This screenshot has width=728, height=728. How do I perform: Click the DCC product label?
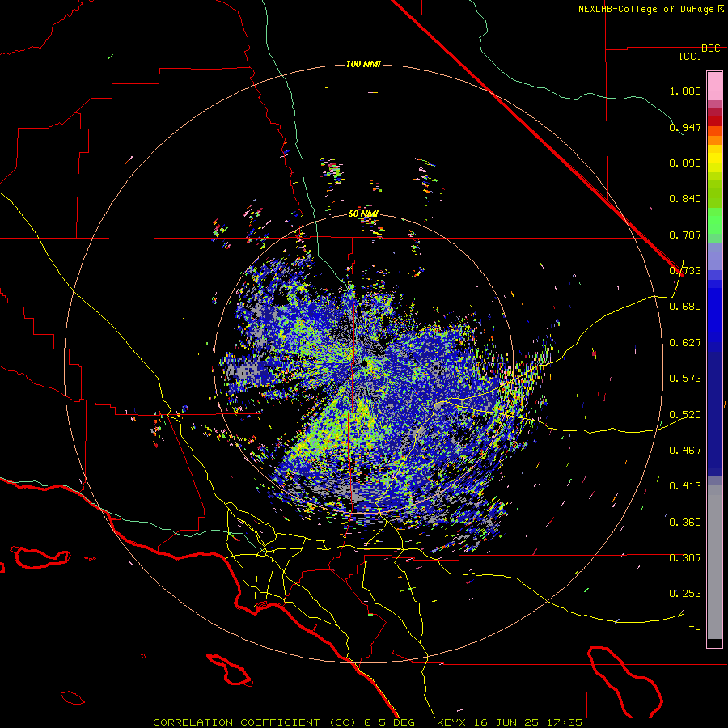pos(711,49)
